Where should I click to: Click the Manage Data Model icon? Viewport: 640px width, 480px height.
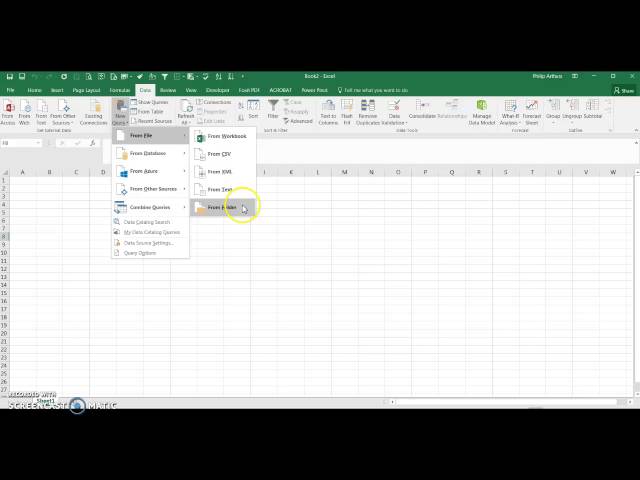(x=482, y=111)
